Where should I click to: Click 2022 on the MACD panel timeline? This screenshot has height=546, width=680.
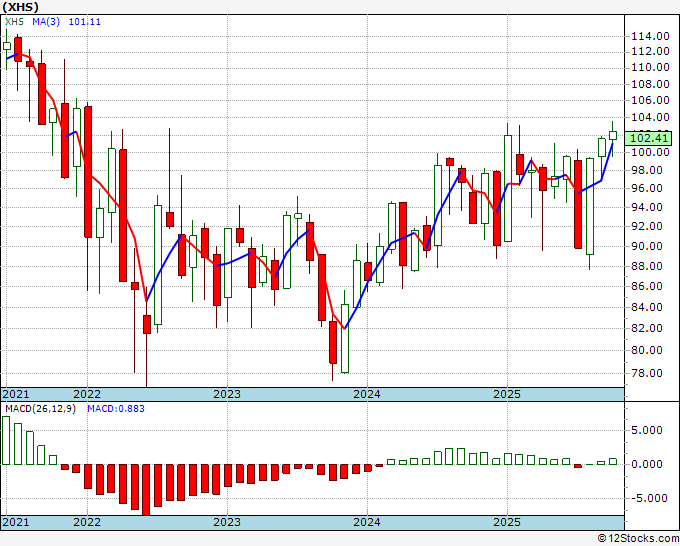click(87, 522)
